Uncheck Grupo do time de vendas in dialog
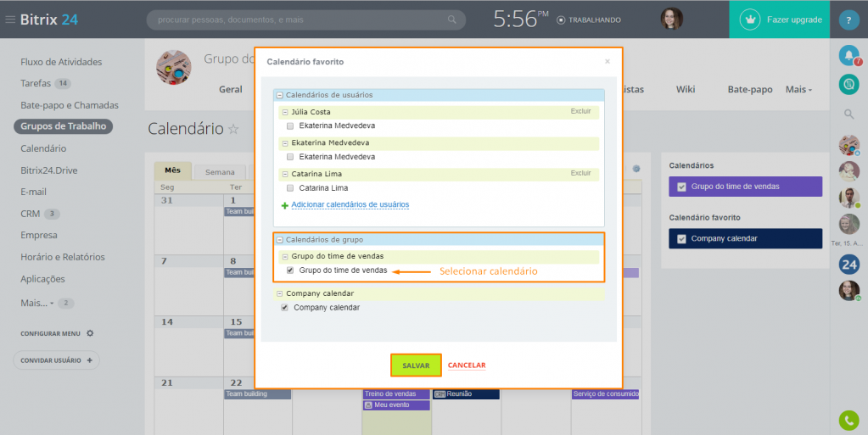Image resolution: width=868 pixels, height=435 pixels. (x=290, y=270)
